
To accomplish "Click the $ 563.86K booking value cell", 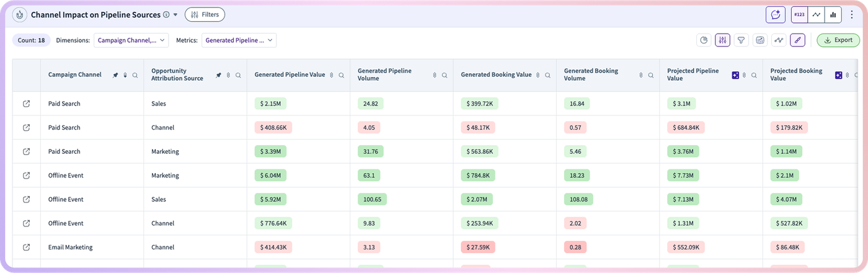I will [479, 151].
